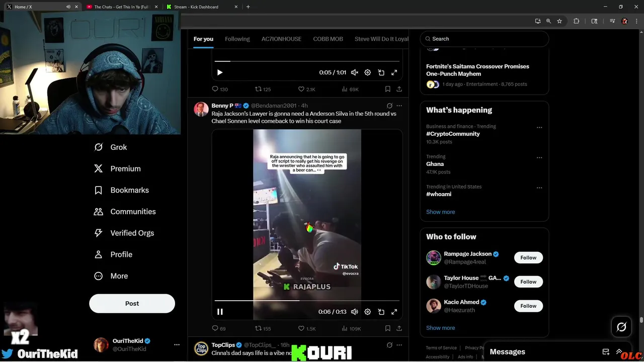Viewport: 644px width, 362px height.
Task: Open the floating Grok button
Action: (x=622, y=327)
